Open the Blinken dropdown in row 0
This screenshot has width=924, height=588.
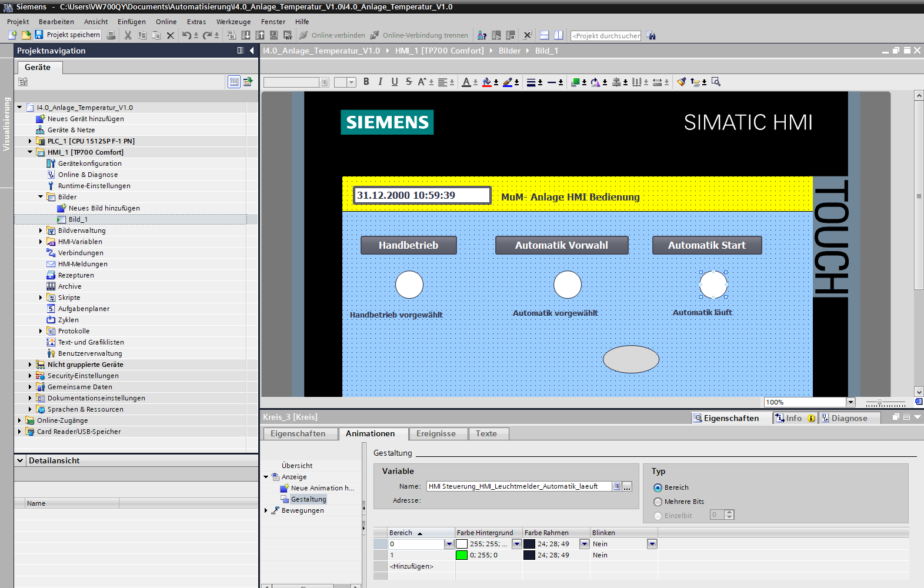pyautogui.click(x=652, y=544)
